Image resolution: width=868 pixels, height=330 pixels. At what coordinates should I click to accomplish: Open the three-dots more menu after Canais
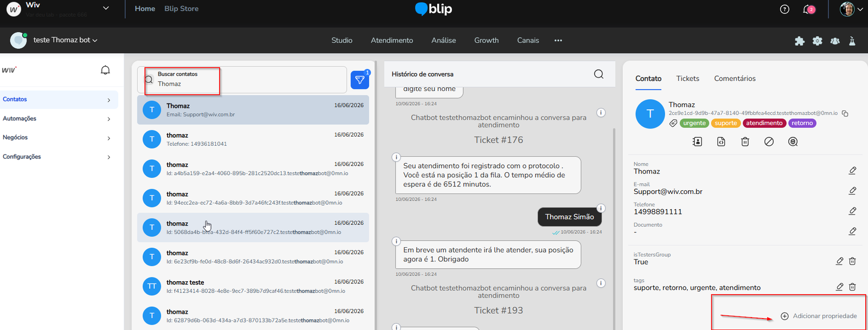tap(558, 41)
